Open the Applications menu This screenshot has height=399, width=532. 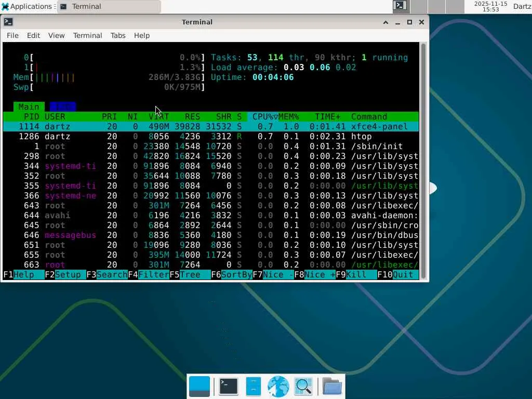(28, 6)
